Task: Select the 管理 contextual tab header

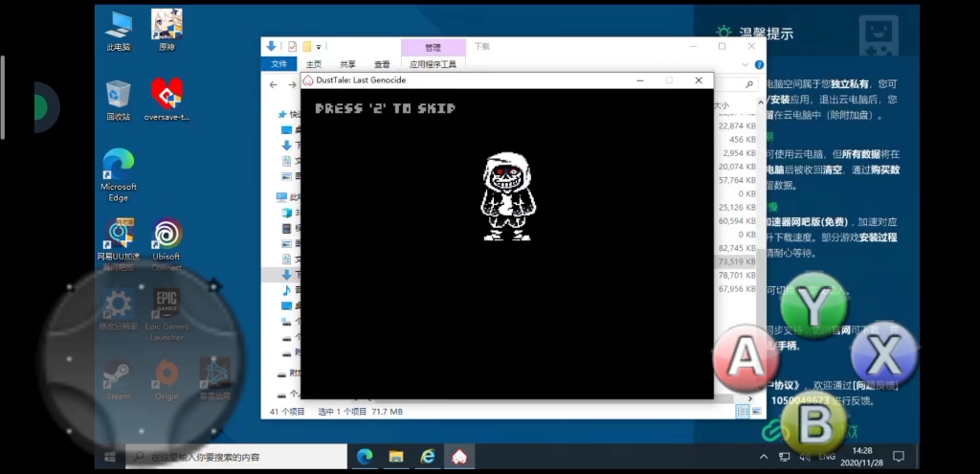Action: coord(434,47)
